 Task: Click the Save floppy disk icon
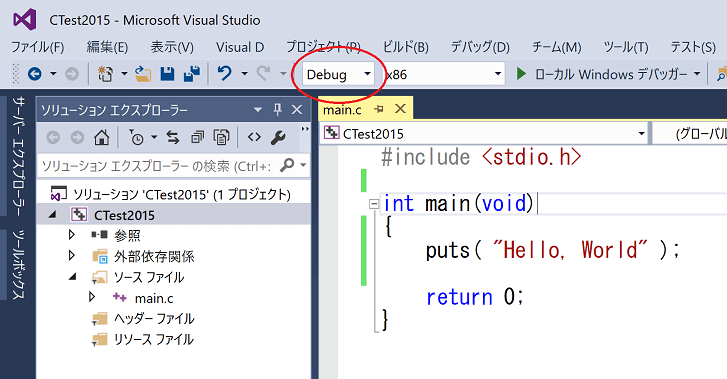click(x=167, y=74)
